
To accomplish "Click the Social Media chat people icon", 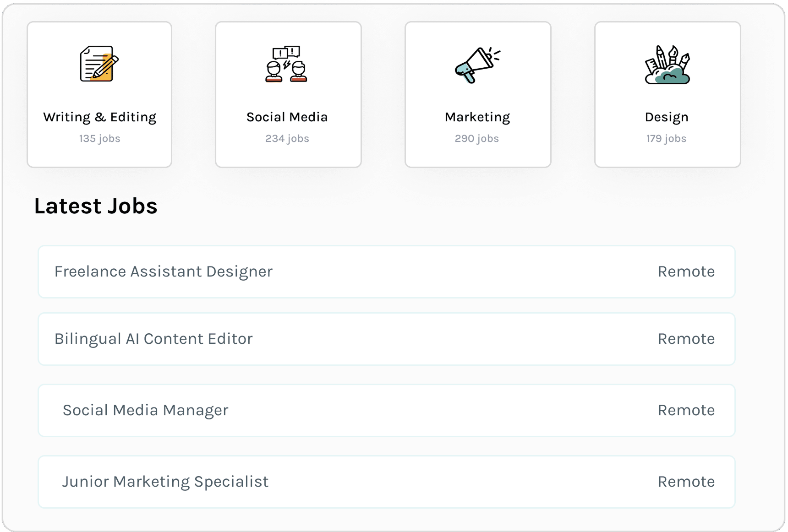I will coord(286,64).
